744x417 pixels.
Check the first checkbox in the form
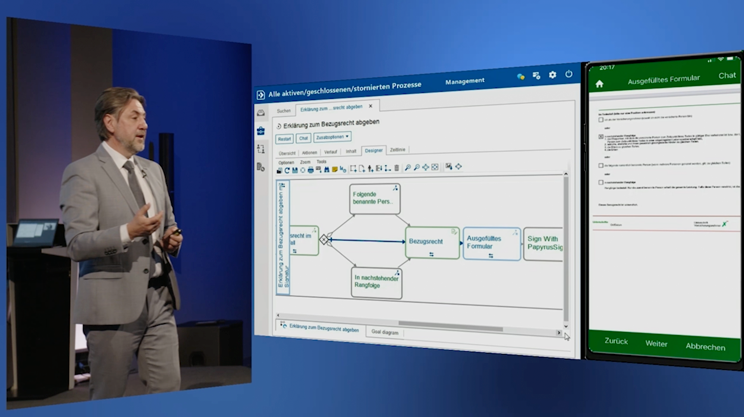coord(601,119)
